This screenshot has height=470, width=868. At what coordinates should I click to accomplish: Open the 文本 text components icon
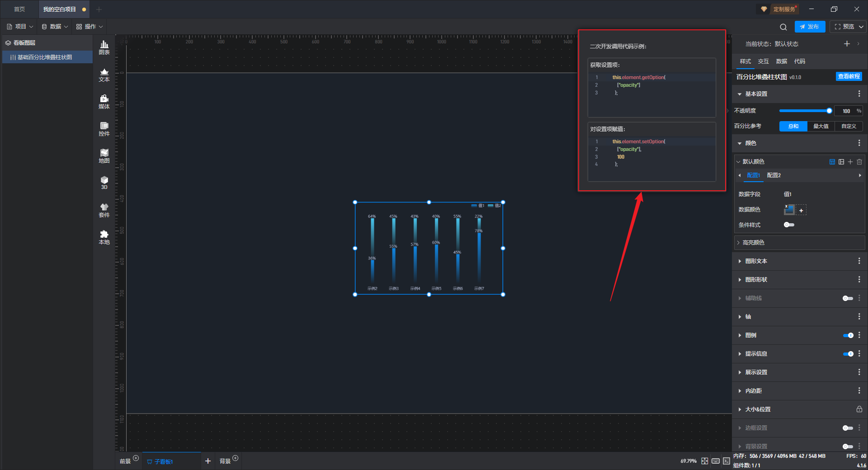[x=104, y=75]
